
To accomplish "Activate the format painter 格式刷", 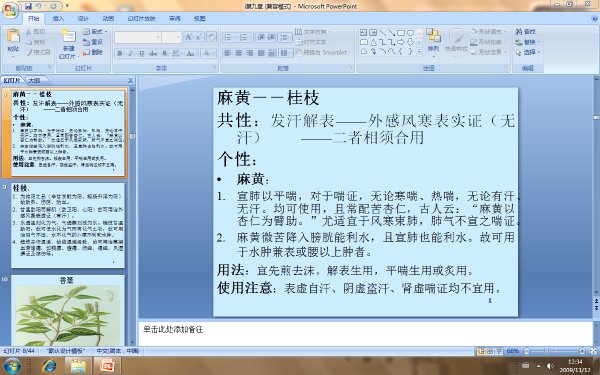I will 38,52.
